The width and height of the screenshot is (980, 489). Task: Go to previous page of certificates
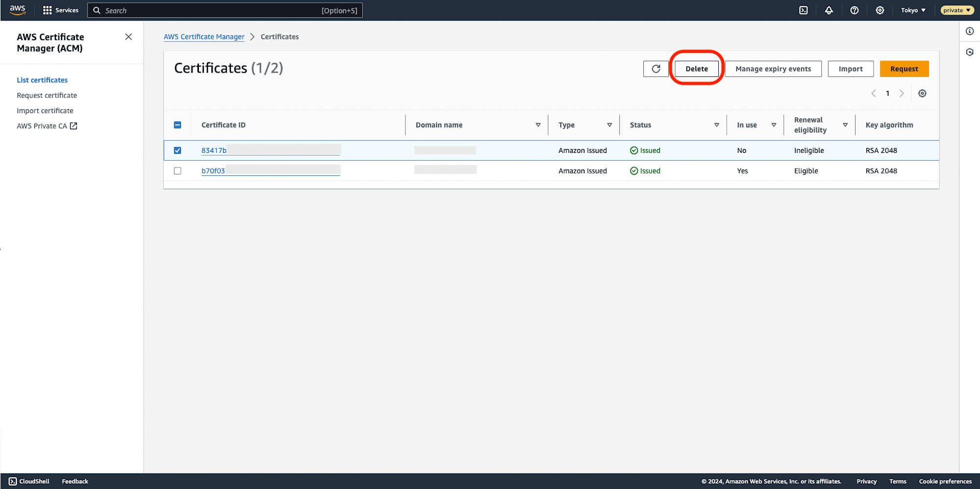pos(873,93)
